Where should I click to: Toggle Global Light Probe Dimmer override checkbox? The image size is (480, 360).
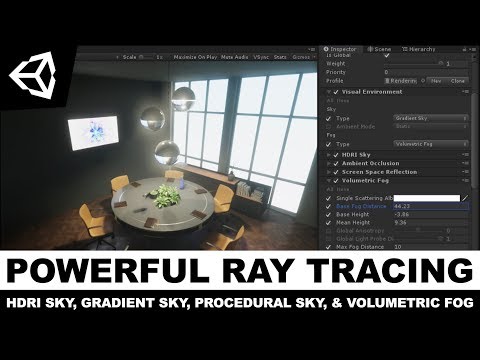click(x=329, y=239)
